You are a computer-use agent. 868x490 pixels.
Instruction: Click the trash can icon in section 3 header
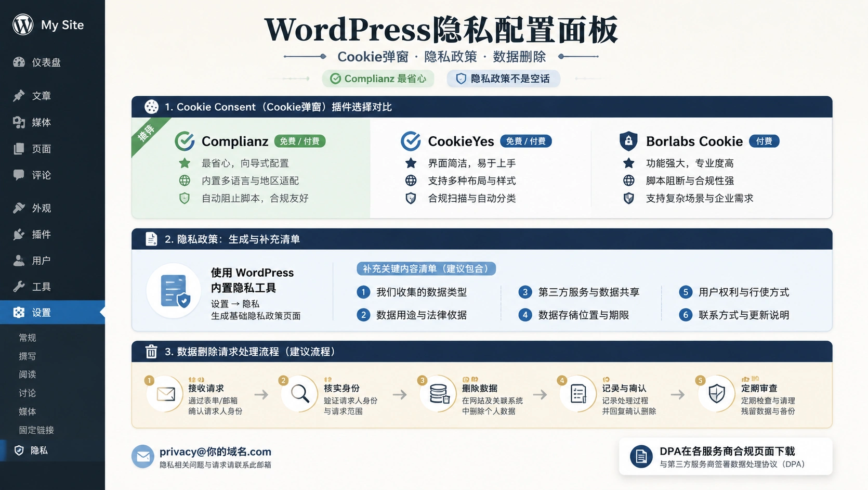click(151, 352)
